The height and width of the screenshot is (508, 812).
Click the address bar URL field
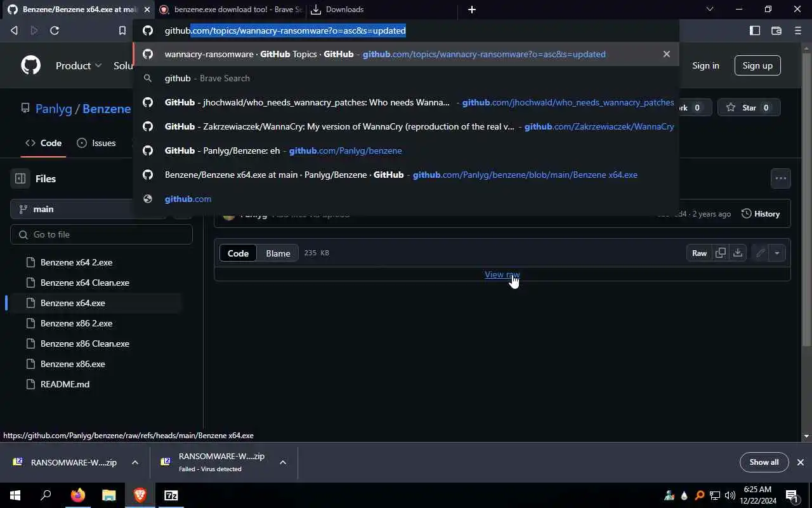coord(406,30)
